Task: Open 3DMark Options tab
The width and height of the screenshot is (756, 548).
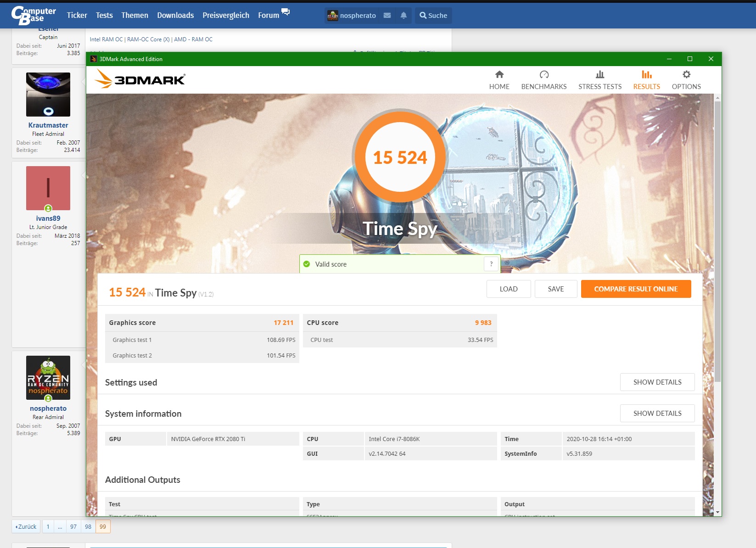Action: pos(686,80)
